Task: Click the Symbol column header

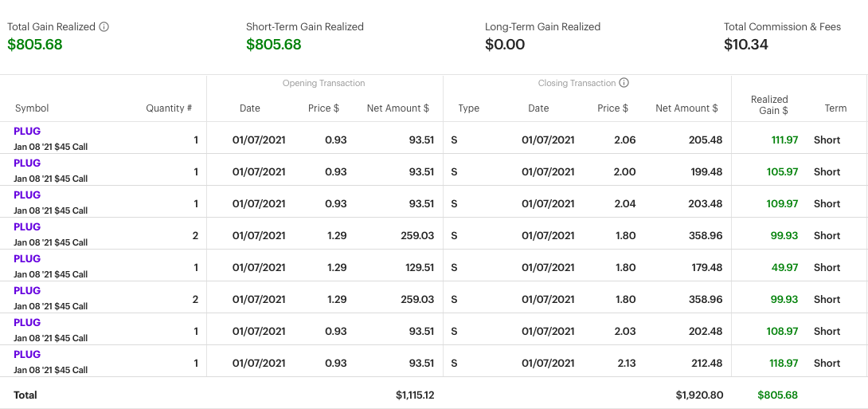Action: 32,108
